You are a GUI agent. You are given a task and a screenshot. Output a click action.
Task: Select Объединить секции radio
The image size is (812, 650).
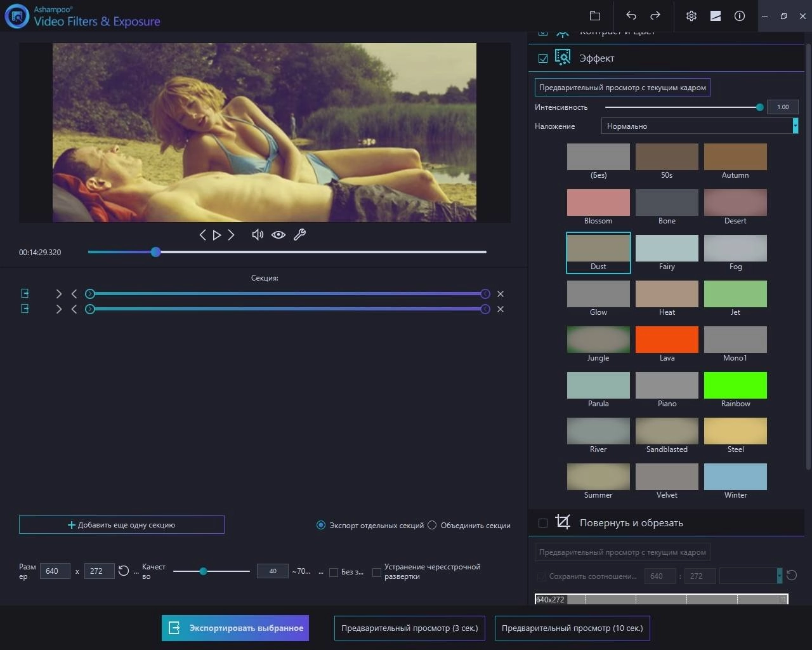click(432, 525)
